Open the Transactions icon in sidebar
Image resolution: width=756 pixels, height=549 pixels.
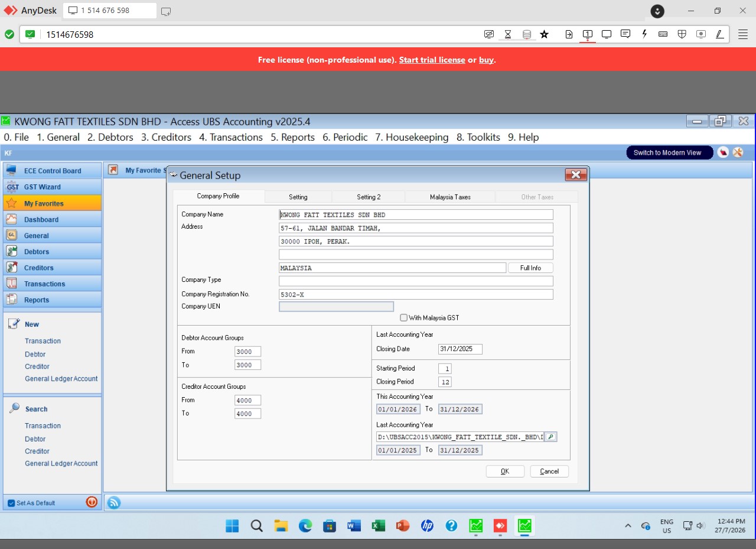(11, 283)
